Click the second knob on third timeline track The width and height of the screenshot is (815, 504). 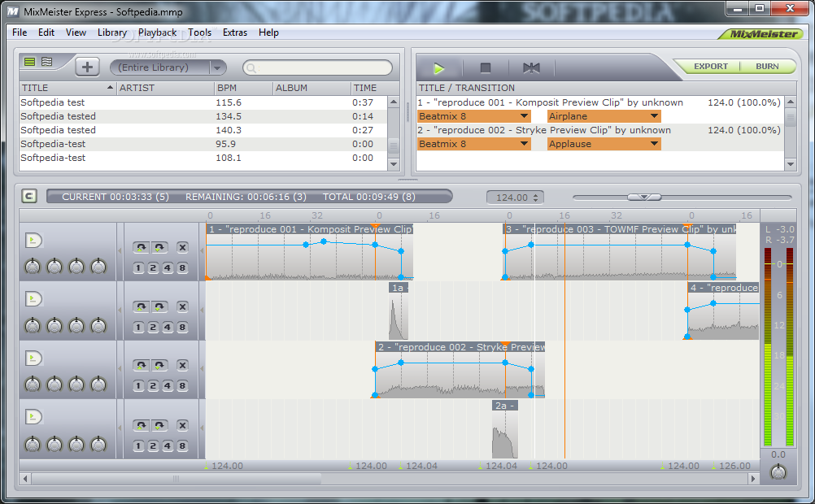coord(54,385)
